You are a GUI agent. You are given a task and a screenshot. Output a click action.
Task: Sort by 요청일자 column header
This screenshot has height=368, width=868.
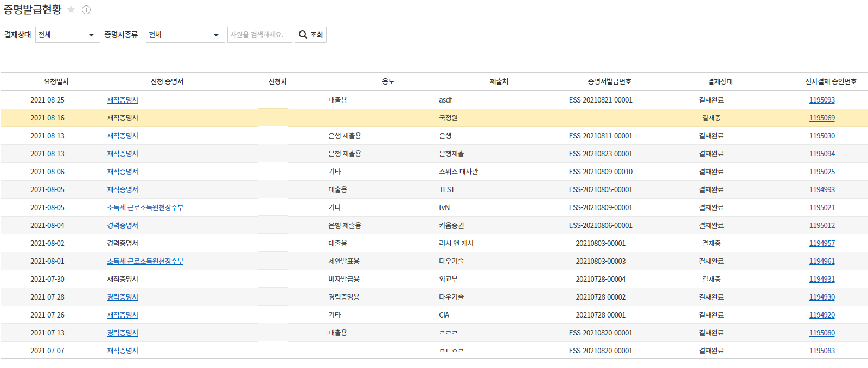[x=56, y=81]
